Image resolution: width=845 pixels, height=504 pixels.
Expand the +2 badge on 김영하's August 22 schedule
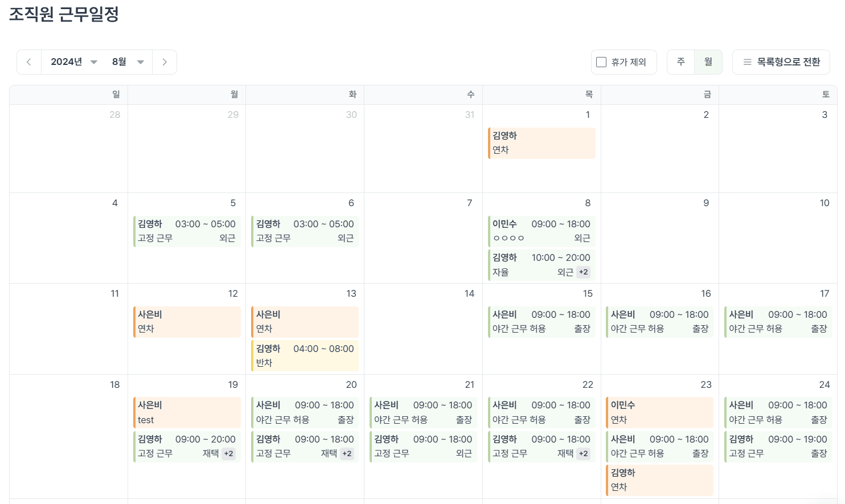[x=583, y=454]
